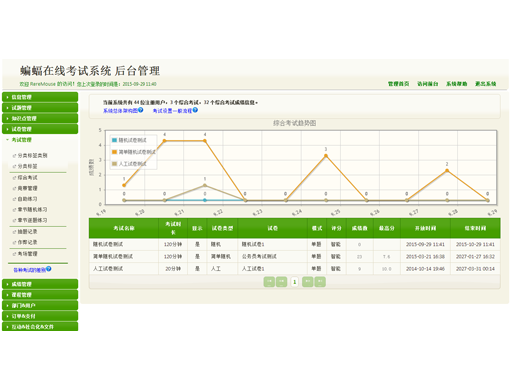The width and height of the screenshot is (510, 390).
Task: Click the 各种考试的差别 help link
Action: coord(29,270)
